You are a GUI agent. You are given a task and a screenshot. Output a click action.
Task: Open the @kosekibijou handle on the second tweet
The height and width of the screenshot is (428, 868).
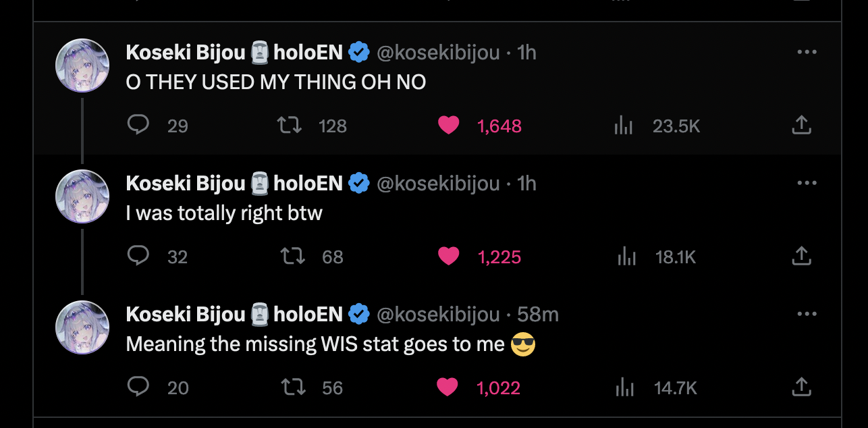(x=438, y=184)
